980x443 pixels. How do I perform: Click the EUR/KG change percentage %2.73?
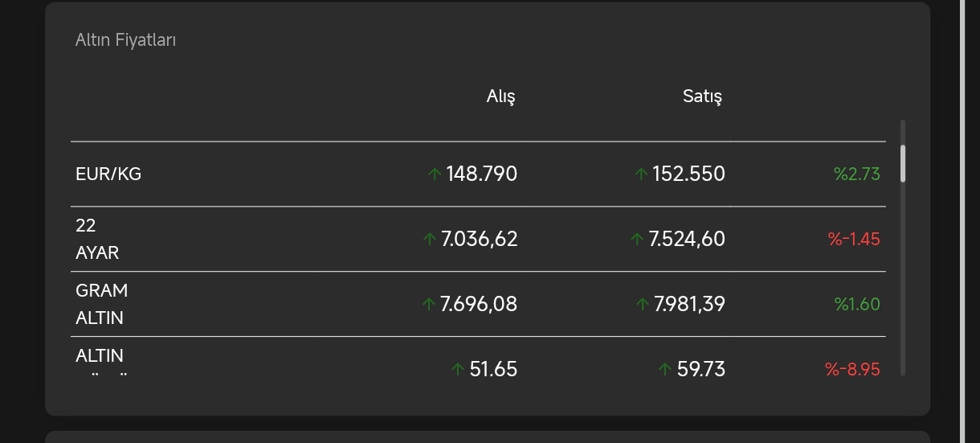[856, 174]
